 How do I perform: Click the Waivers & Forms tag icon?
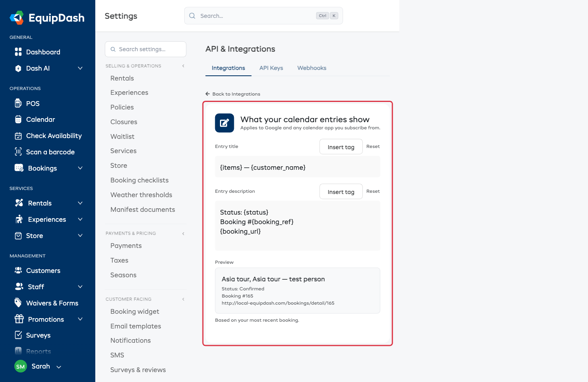pyautogui.click(x=18, y=303)
